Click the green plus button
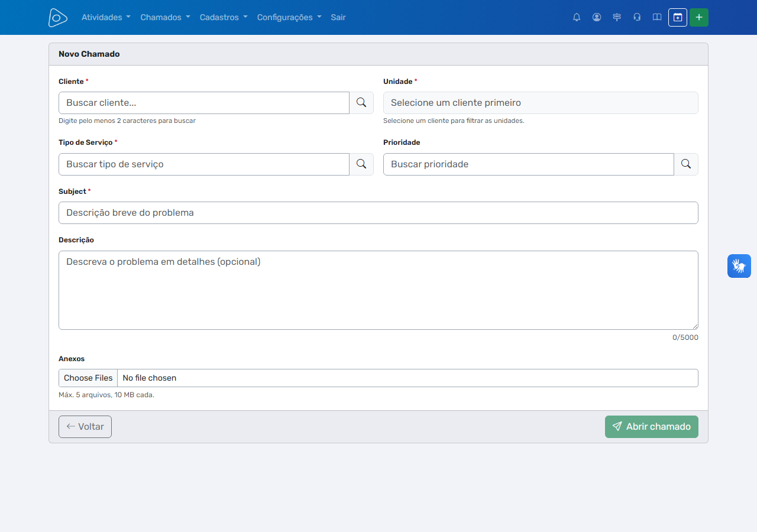The height and width of the screenshot is (532, 757). tap(699, 17)
